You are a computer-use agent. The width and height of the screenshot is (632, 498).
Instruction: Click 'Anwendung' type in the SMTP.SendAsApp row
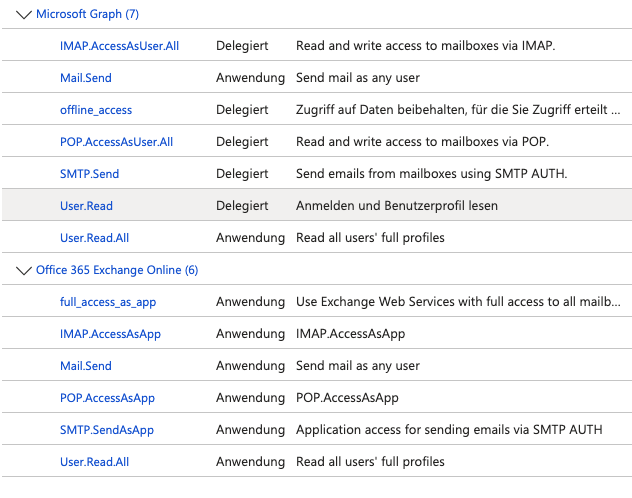pyautogui.click(x=251, y=430)
